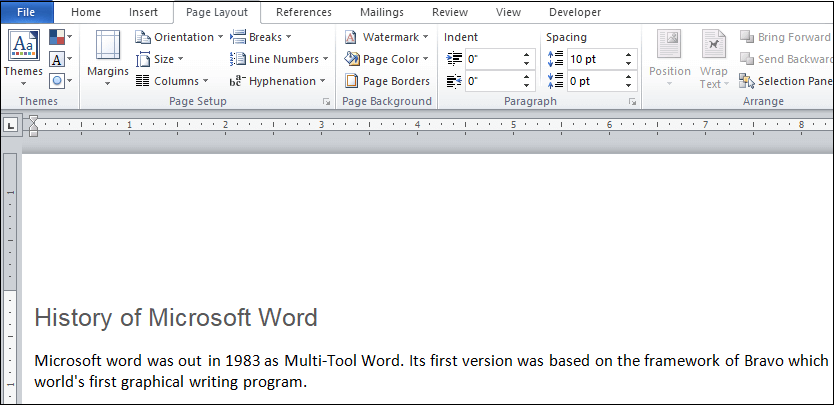Expand the Columns dropdown arrow
Screen dimensions: 834x405
(x=205, y=81)
